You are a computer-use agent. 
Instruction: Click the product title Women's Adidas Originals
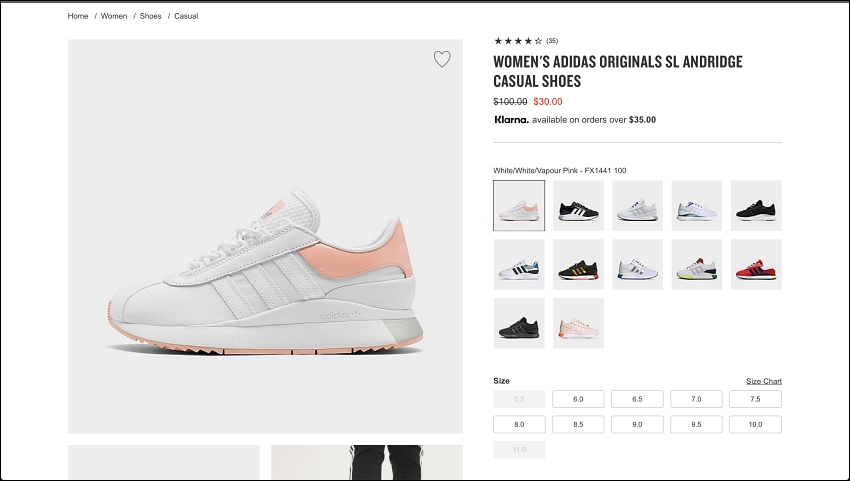click(617, 71)
